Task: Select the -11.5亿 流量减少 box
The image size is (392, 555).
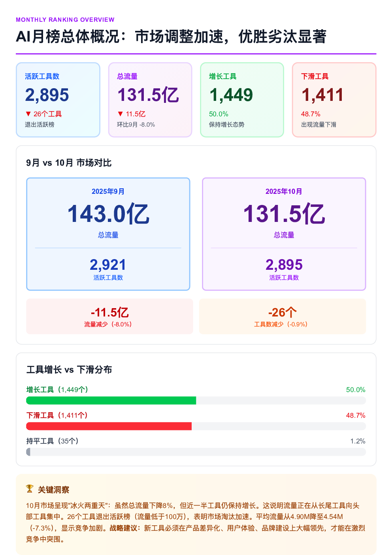Action: (x=109, y=316)
